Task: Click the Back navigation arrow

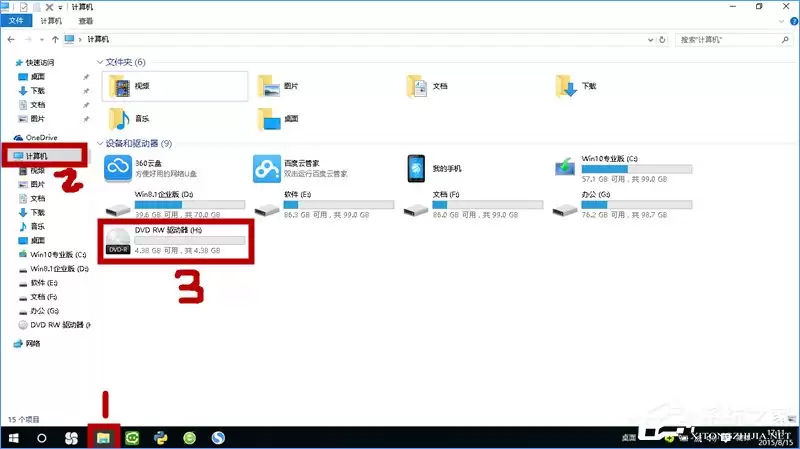Action: coord(11,39)
